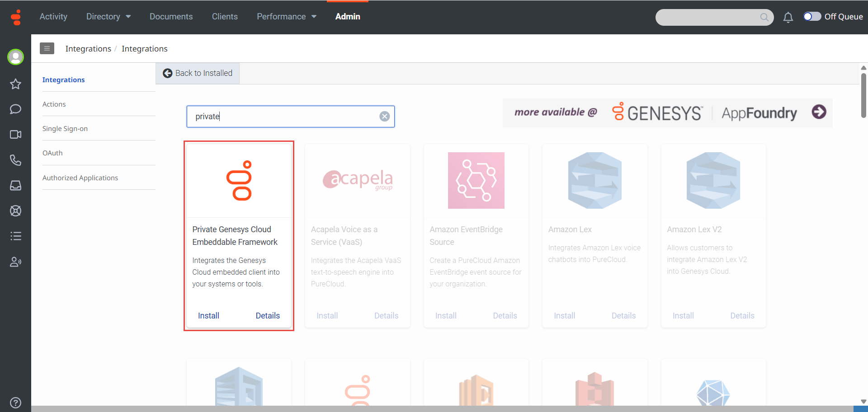Viewport: 868px width, 412px height.
Task: Open the notifications bell icon
Action: [x=788, y=17]
